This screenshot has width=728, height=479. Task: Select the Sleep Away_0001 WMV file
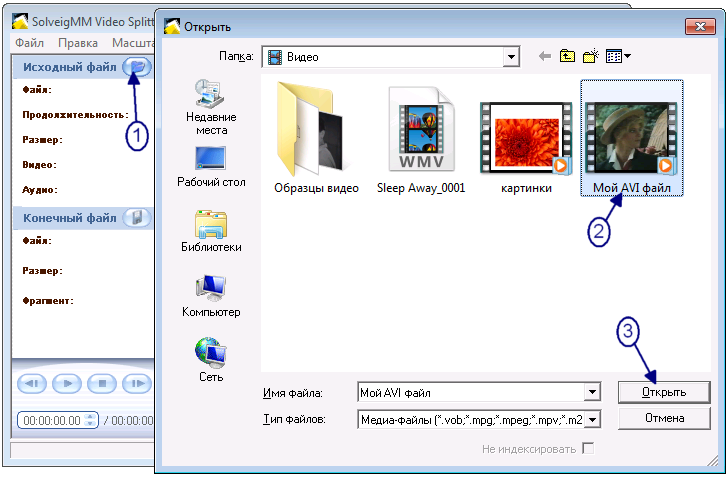click(x=421, y=139)
